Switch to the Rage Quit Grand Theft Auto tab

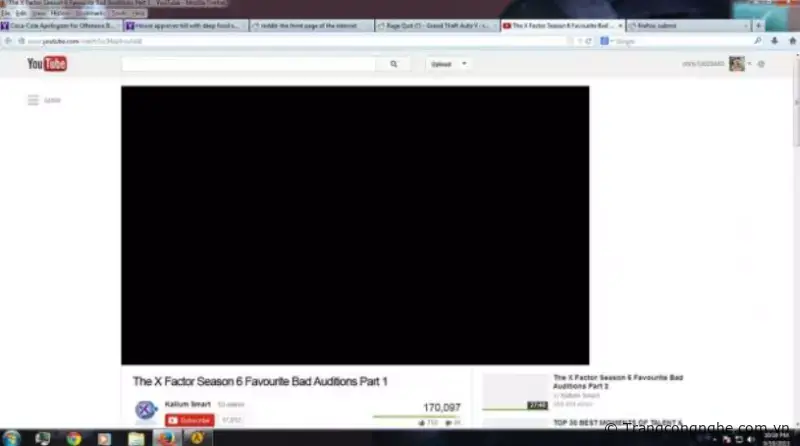coord(436,25)
